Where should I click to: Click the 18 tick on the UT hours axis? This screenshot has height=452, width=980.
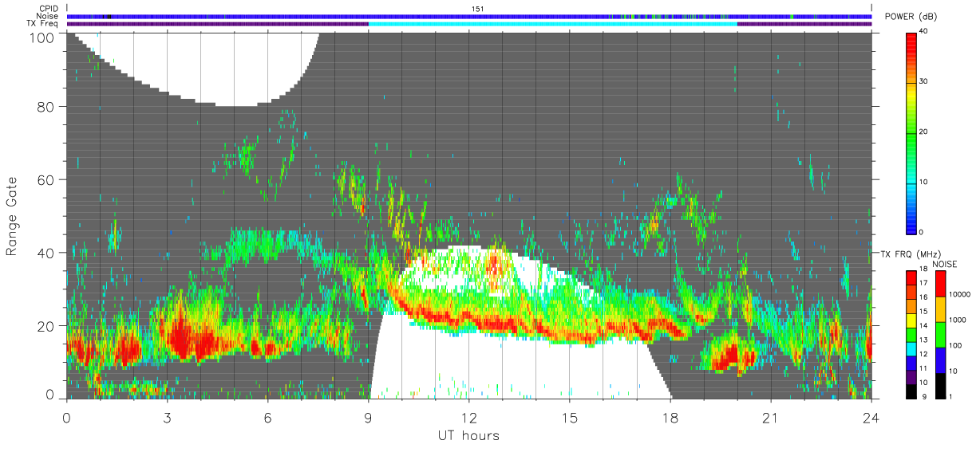pos(670,417)
